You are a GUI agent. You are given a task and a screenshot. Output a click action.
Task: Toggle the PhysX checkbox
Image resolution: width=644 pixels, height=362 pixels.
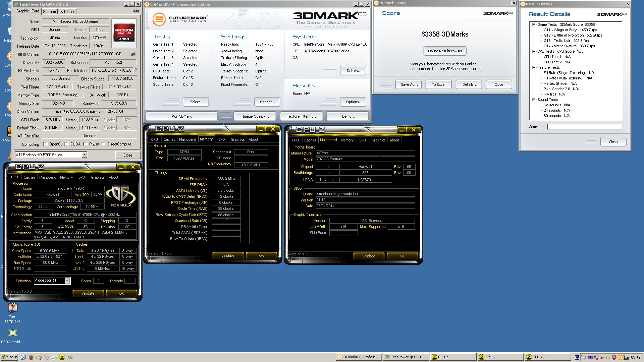(x=86, y=144)
